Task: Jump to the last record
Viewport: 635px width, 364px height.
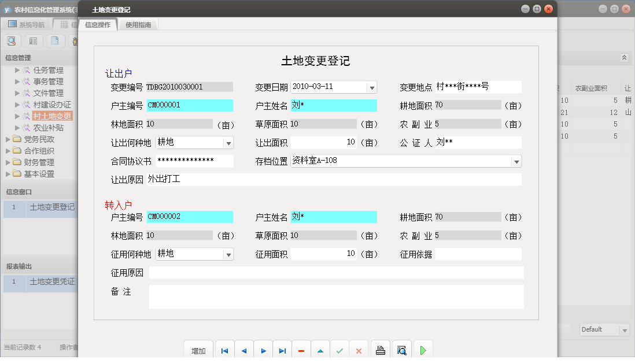Action: click(x=282, y=351)
